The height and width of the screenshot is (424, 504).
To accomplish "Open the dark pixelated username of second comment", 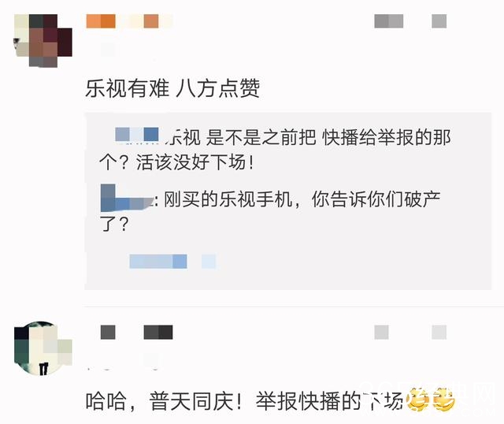I will (x=136, y=332).
